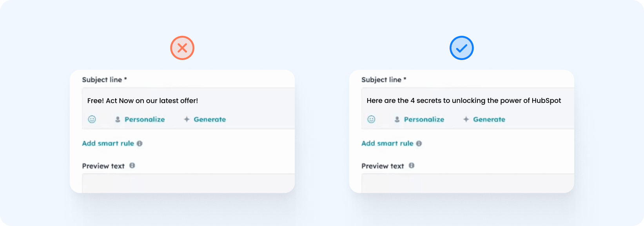Image resolution: width=644 pixels, height=226 pixels.
Task: Open Personalize options in the left email editor
Action: [x=144, y=119]
